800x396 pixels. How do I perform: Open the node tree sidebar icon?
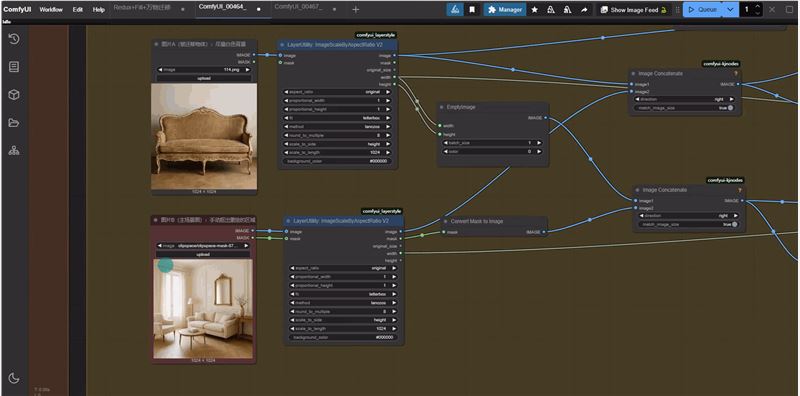pos(14,150)
